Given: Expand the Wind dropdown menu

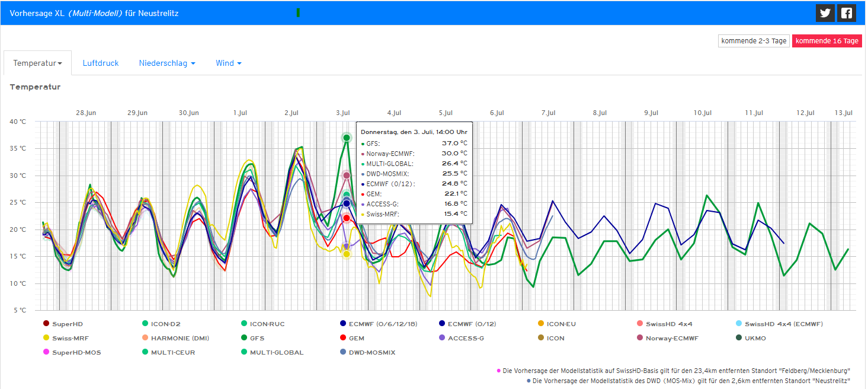Looking at the screenshot, I should pyautogui.click(x=228, y=63).
